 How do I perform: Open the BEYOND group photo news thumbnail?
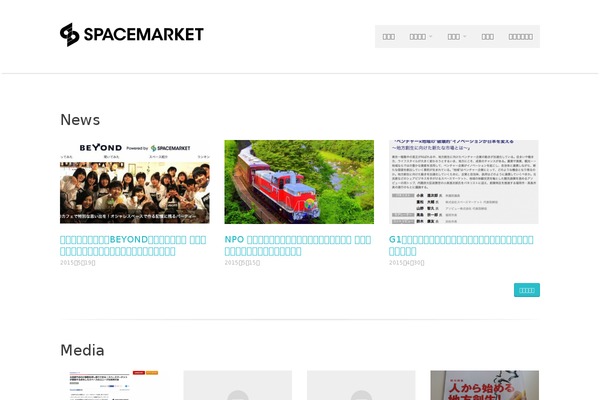tap(135, 182)
